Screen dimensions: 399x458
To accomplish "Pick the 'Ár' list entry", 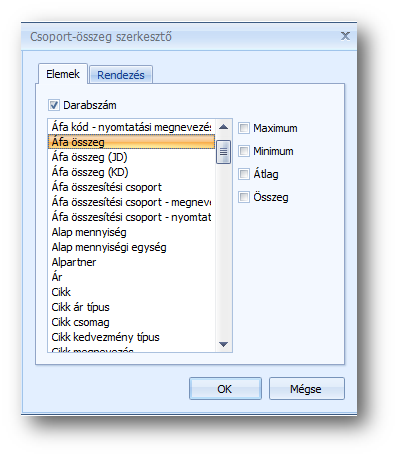I will [x=131, y=277].
